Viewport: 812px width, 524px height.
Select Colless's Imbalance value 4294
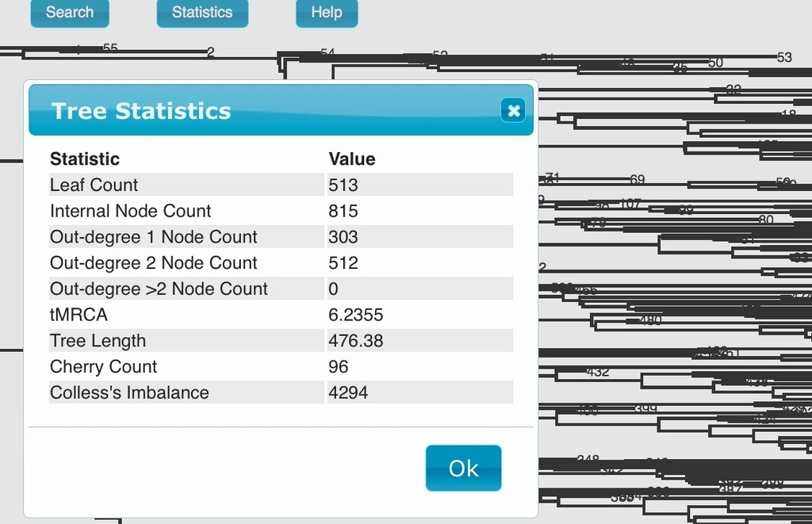[348, 392]
